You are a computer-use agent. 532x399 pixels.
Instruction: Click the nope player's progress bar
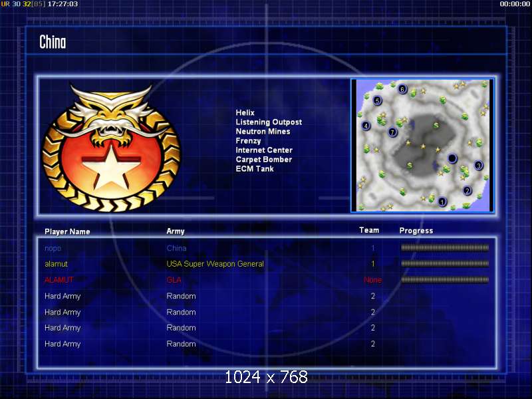point(445,247)
